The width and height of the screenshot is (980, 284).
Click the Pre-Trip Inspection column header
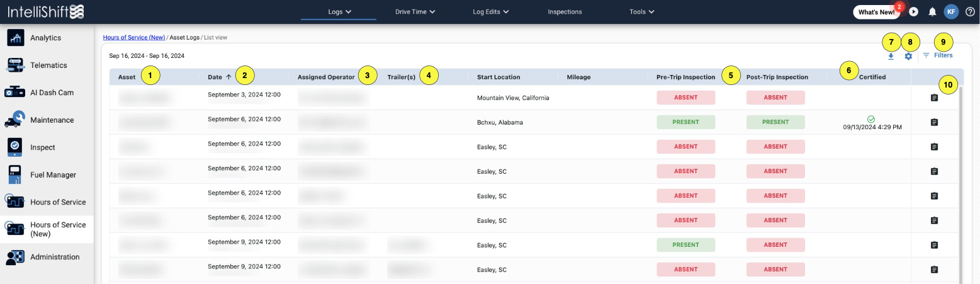click(685, 77)
